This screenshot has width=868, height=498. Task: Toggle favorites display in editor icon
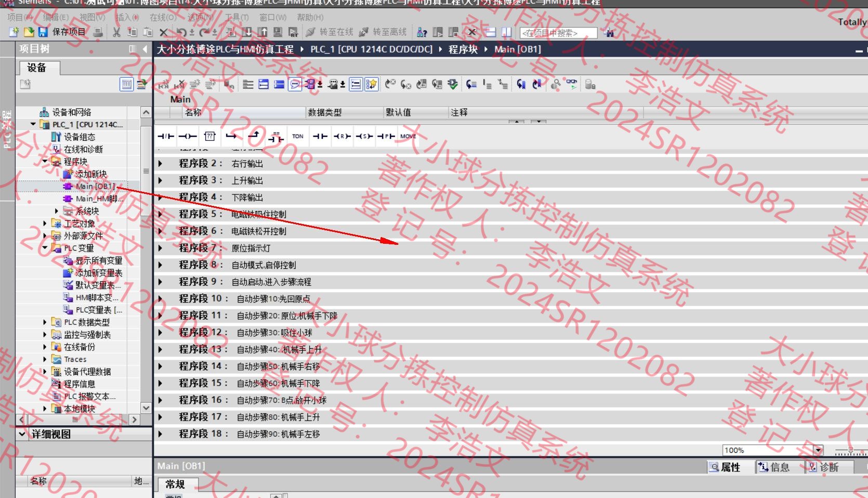[371, 84]
